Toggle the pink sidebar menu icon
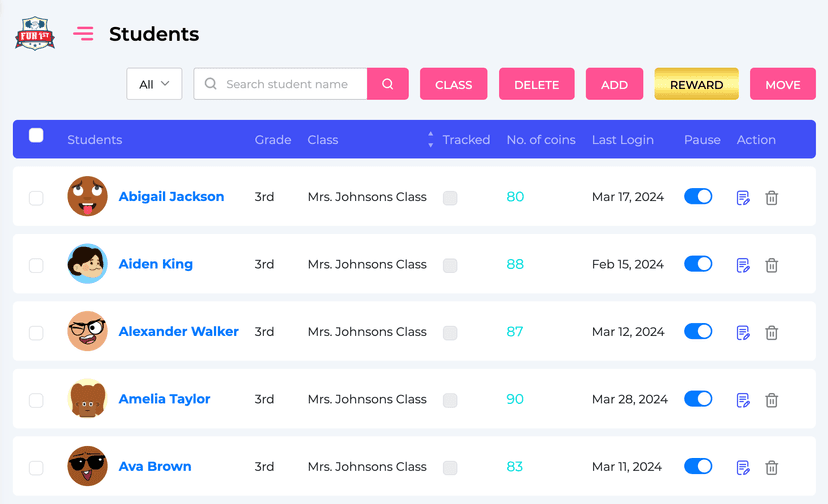 pyautogui.click(x=83, y=34)
